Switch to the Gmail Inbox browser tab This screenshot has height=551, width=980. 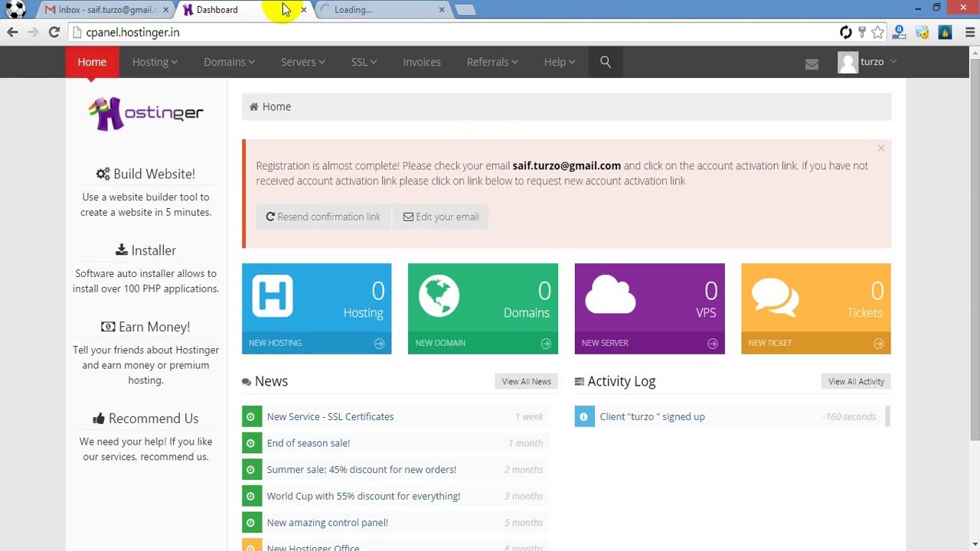106,10
